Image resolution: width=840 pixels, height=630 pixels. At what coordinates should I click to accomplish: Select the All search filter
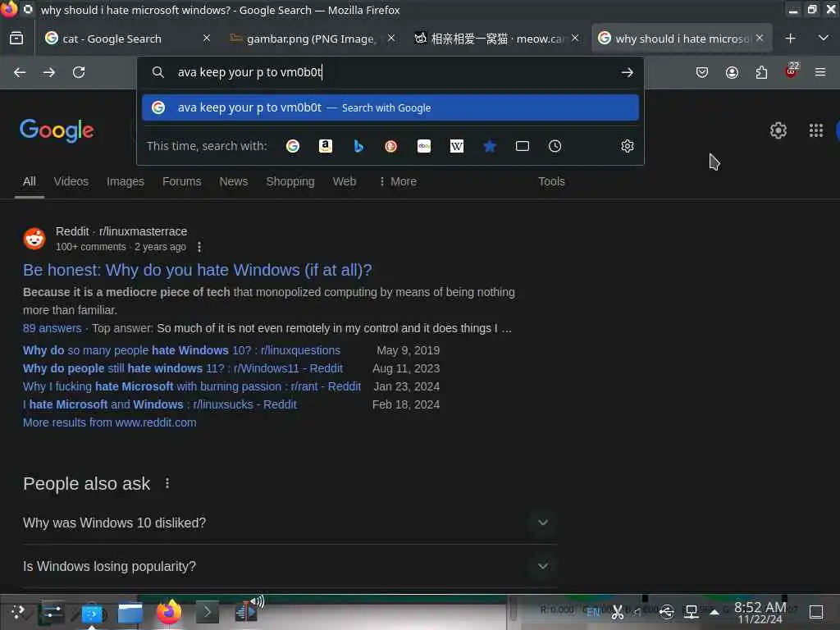point(30,181)
